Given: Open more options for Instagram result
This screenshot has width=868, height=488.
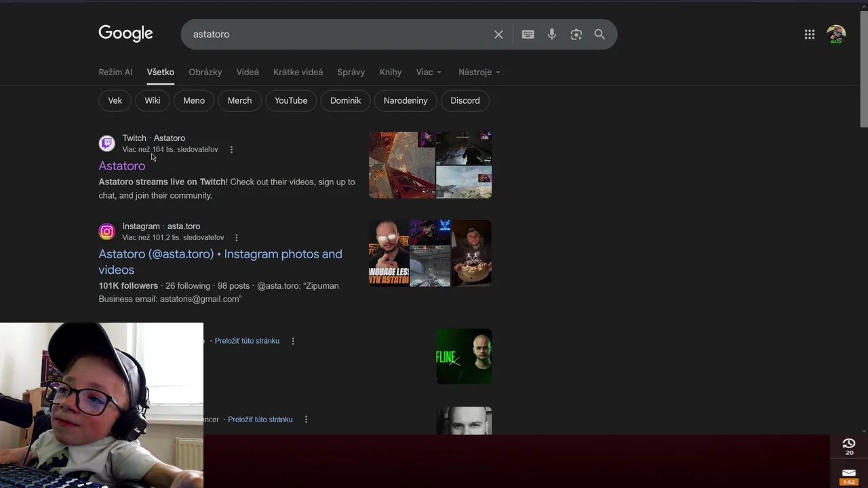Looking at the screenshot, I should (236, 238).
